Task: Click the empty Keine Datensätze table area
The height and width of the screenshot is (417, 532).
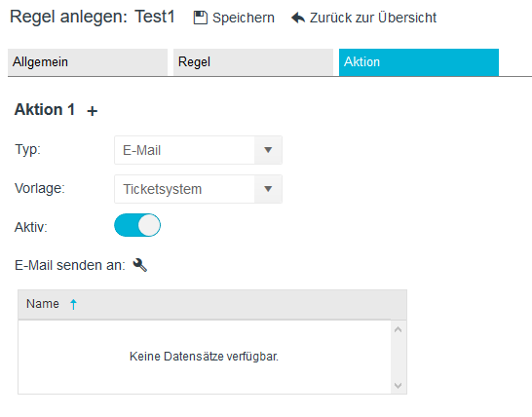Action: (205, 357)
